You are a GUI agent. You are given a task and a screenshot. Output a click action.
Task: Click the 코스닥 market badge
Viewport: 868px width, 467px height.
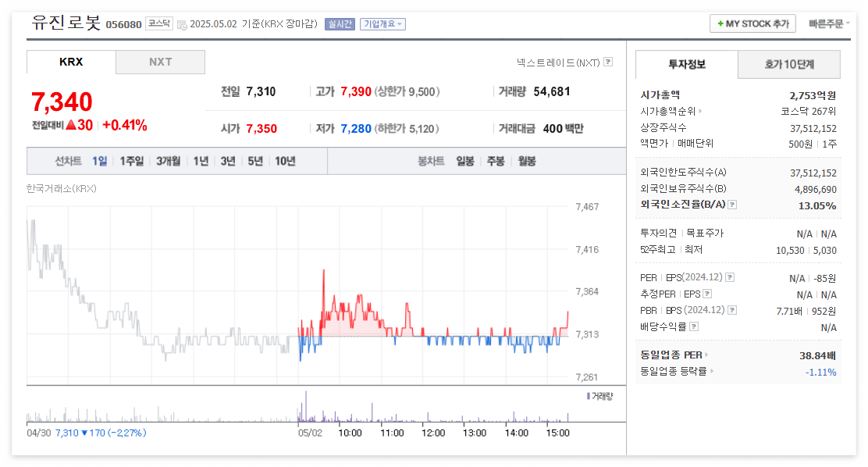(157, 23)
